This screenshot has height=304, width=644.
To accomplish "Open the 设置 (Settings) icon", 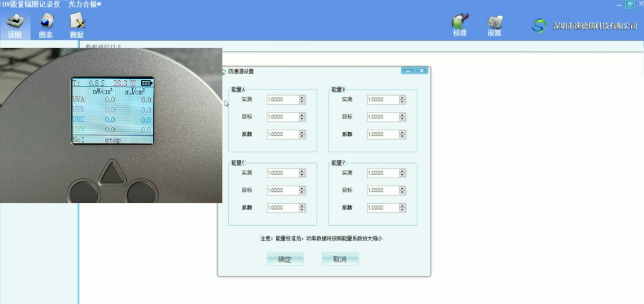I will point(495,25).
